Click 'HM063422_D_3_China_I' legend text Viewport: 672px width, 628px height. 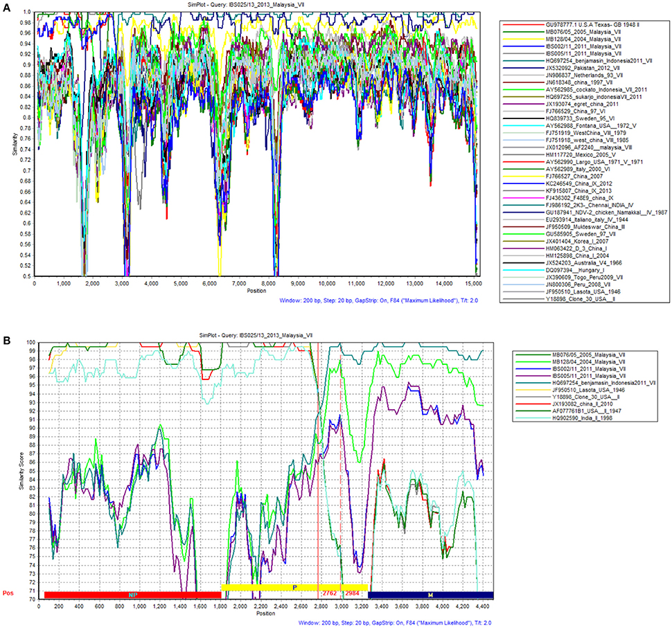(x=576, y=249)
